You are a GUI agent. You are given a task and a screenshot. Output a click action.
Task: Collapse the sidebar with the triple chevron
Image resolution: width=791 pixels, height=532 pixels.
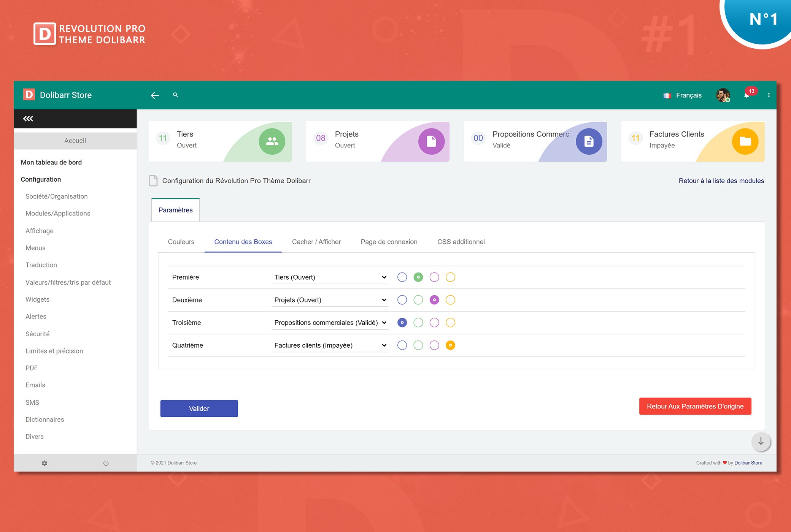[x=28, y=119]
